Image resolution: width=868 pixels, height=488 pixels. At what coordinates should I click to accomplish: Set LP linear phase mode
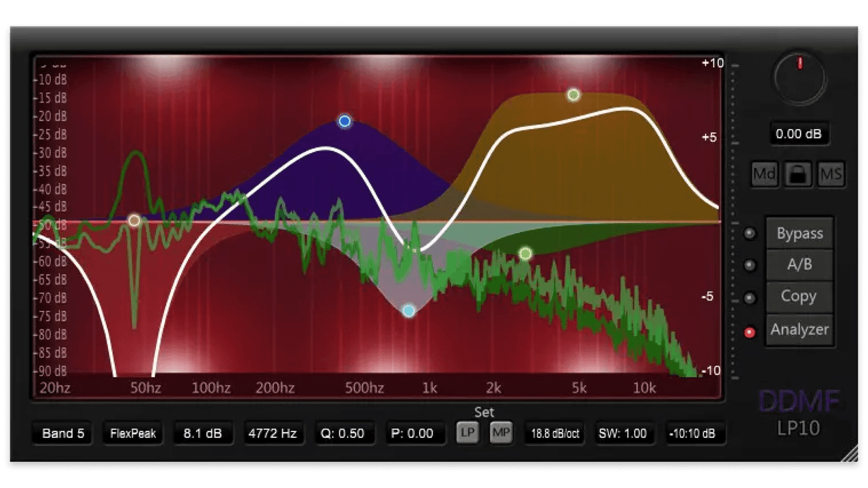click(467, 433)
